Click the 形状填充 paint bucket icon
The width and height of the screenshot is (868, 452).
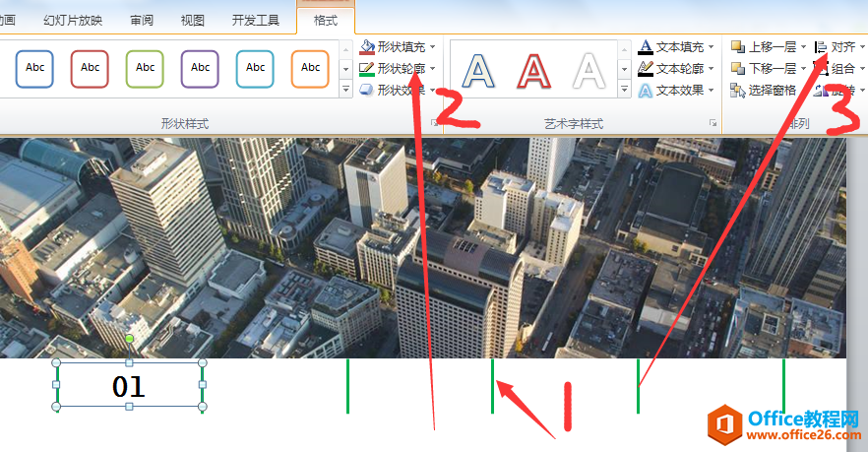[x=367, y=47]
